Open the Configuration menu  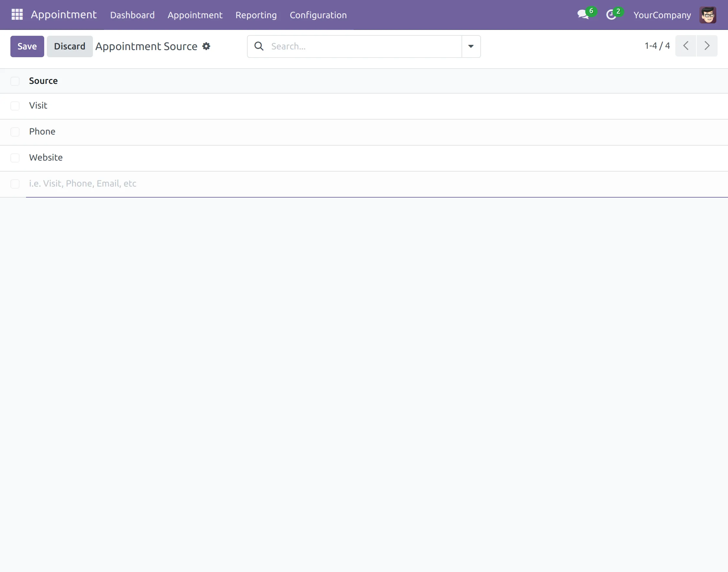(318, 15)
